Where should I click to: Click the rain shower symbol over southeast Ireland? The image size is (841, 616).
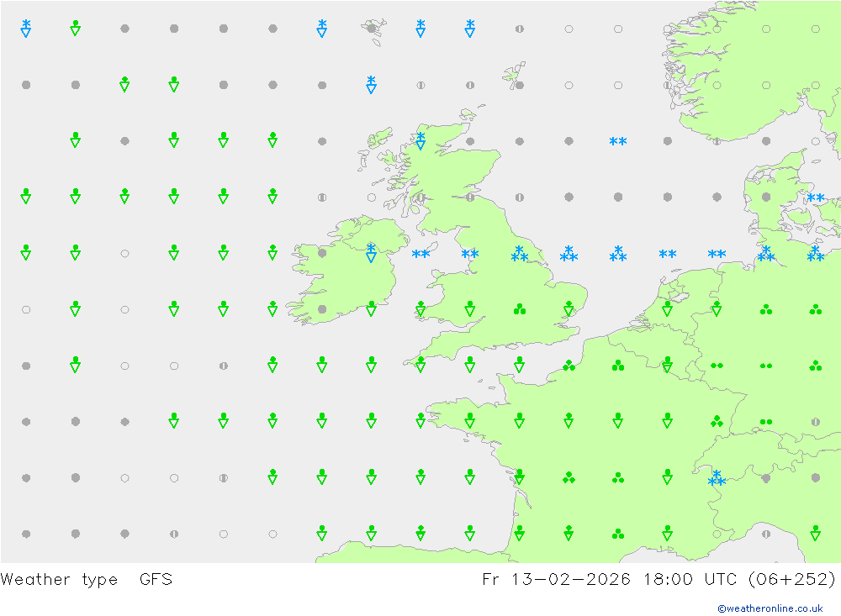pyautogui.click(x=371, y=308)
